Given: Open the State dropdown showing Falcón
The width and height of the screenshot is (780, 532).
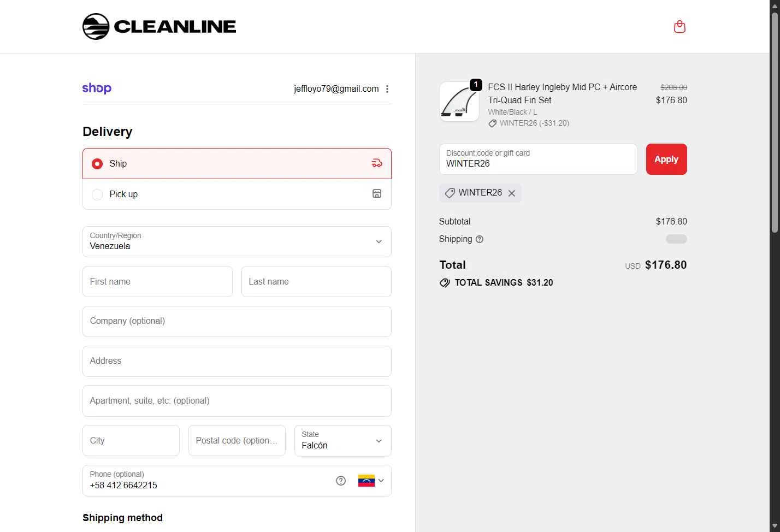Looking at the screenshot, I should point(343,441).
